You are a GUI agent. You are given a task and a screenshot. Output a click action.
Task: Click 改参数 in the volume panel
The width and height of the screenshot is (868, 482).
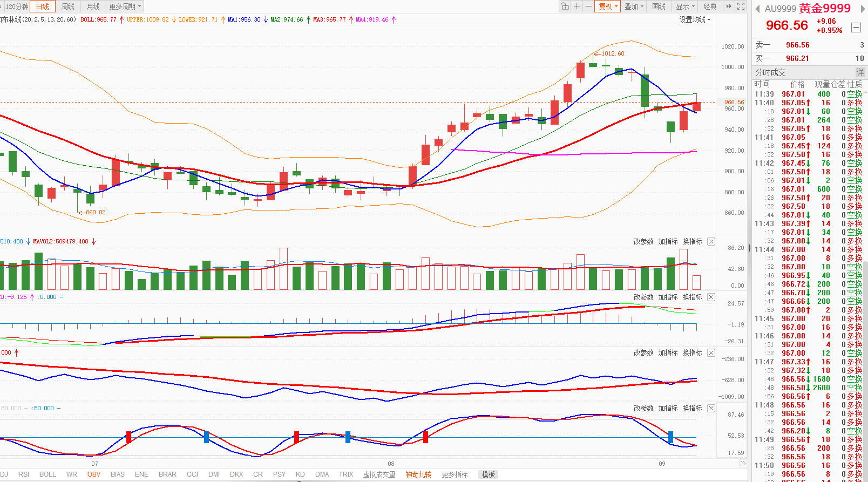tap(643, 241)
